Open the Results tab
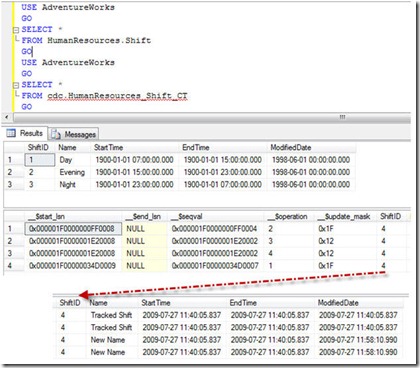420x368 pixels. click(25, 133)
